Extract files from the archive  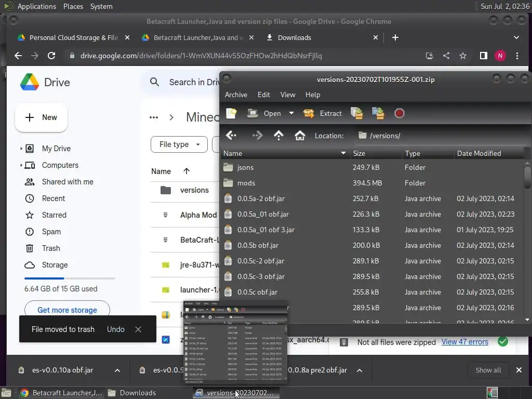click(x=322, y=113)
